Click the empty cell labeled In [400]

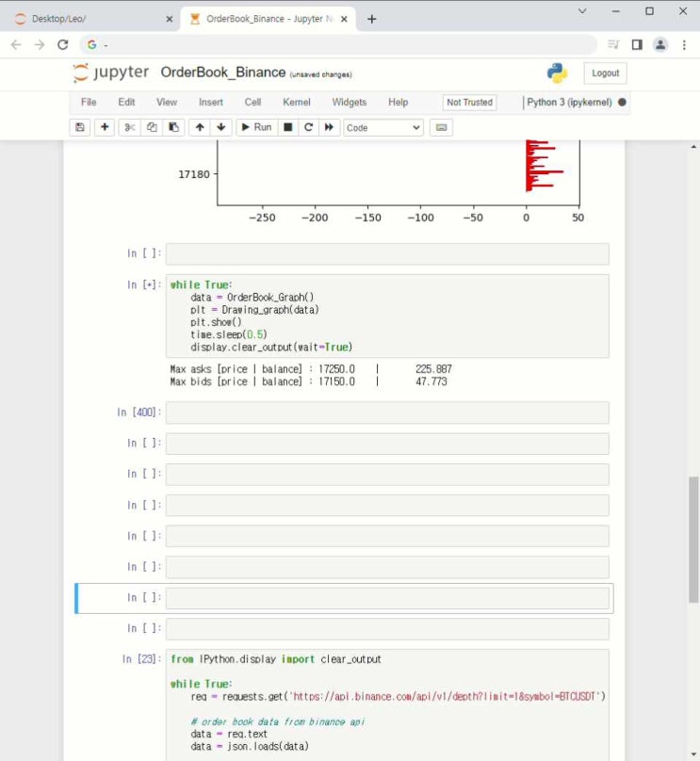tap(386, 413)
